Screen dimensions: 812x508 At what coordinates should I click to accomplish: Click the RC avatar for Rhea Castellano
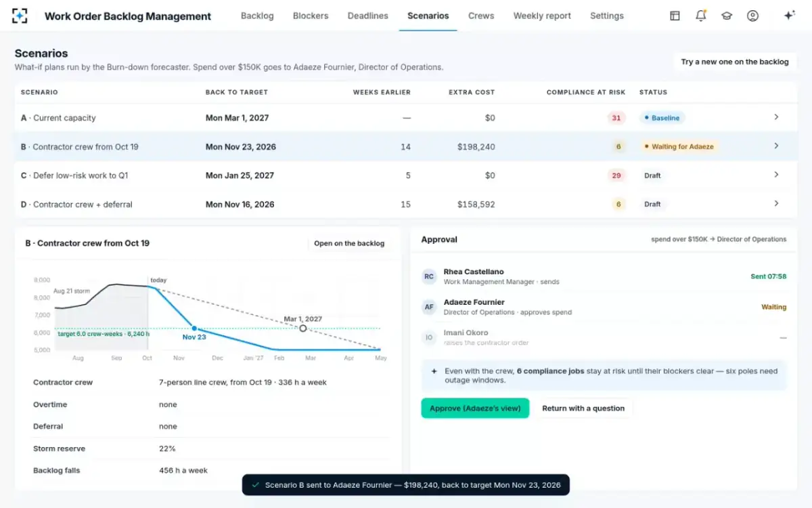click(x=429, y=276)
